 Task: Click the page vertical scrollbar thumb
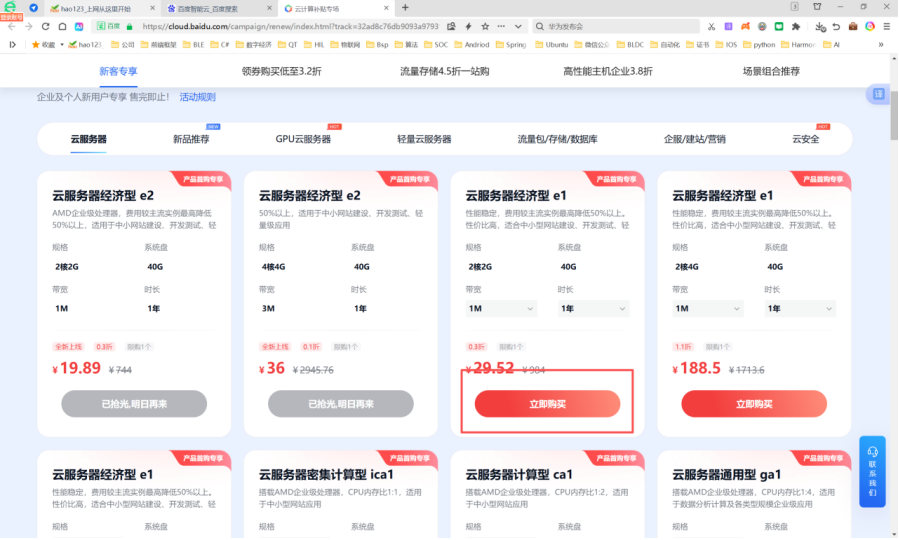coord(894,115)
